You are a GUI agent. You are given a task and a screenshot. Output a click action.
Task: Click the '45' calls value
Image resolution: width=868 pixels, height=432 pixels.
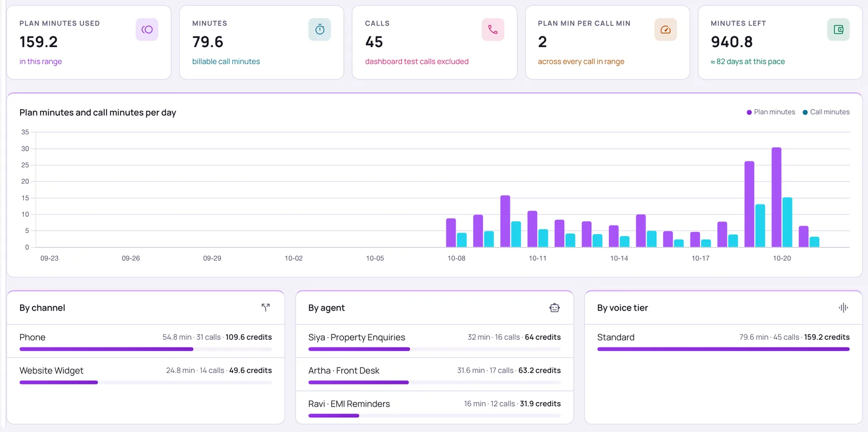(374, 42)
